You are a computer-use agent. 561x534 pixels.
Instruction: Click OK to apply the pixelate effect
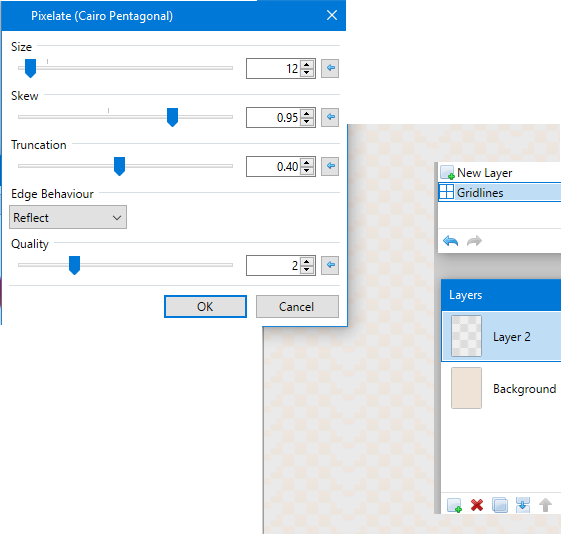[x=205, y=307]
